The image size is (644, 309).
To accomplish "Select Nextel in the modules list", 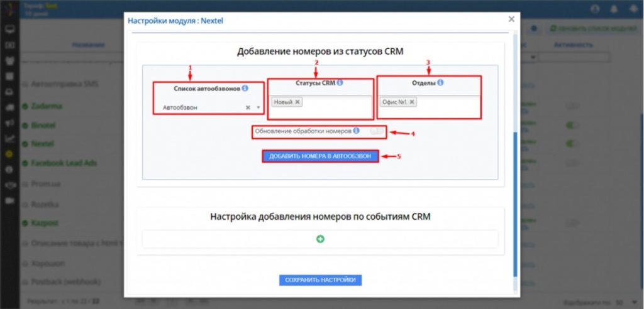I will [43, 144].
